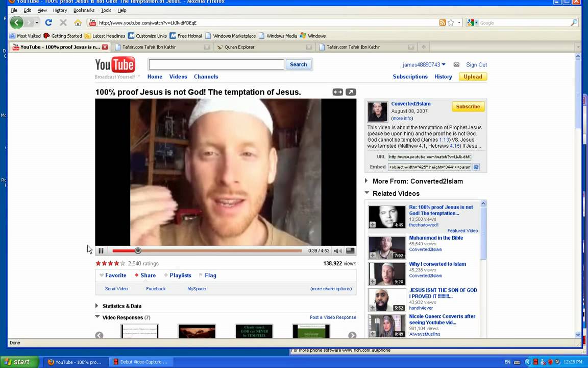
Task: Click the Windows start button
Action: click(x=19, y=362)
